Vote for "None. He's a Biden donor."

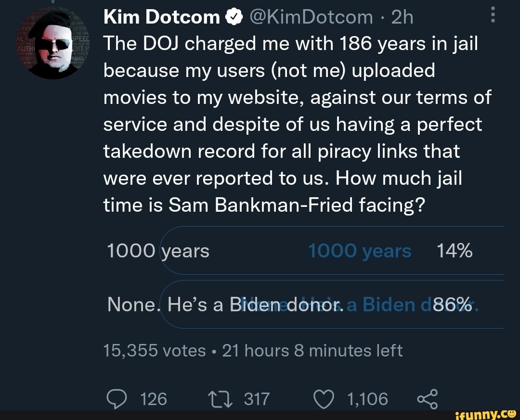(225, 304)
